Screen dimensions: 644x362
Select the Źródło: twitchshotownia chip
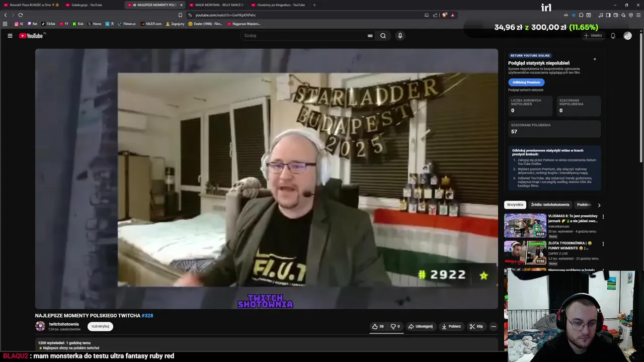[x=550, y=205]
